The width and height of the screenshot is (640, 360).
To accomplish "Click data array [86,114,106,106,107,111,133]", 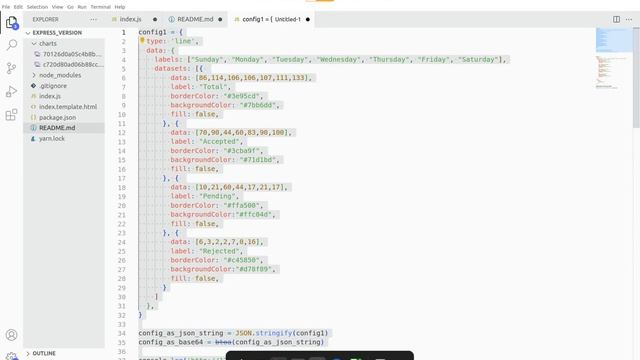I will pos(252,78).
